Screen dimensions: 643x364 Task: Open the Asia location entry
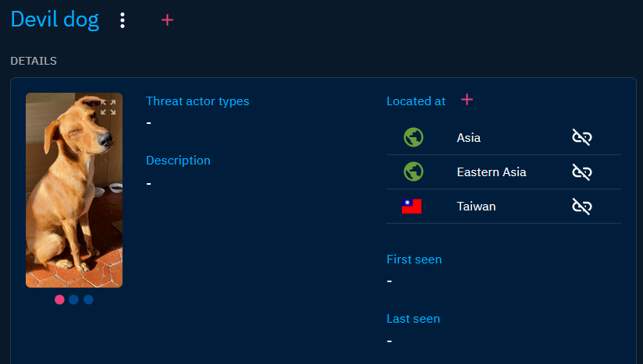pos(468,138)
